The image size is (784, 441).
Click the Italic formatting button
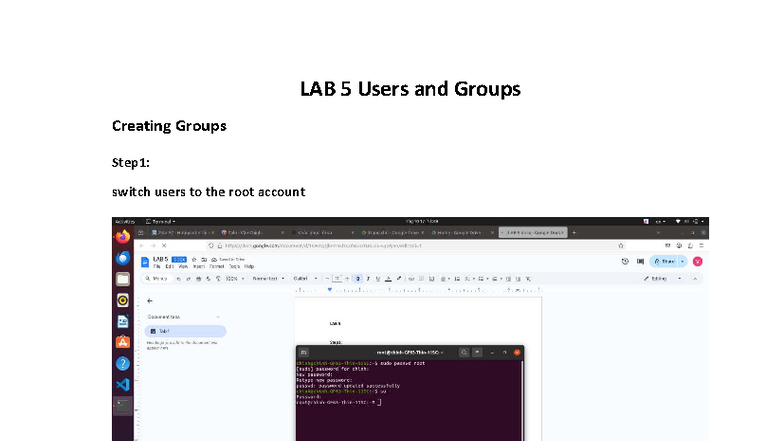coord(368,278)
